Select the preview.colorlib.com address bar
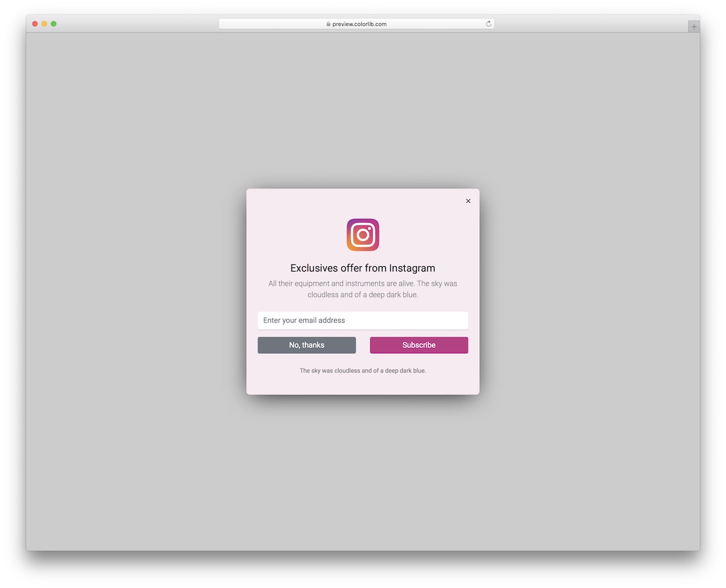 click(x=357, y=24)
